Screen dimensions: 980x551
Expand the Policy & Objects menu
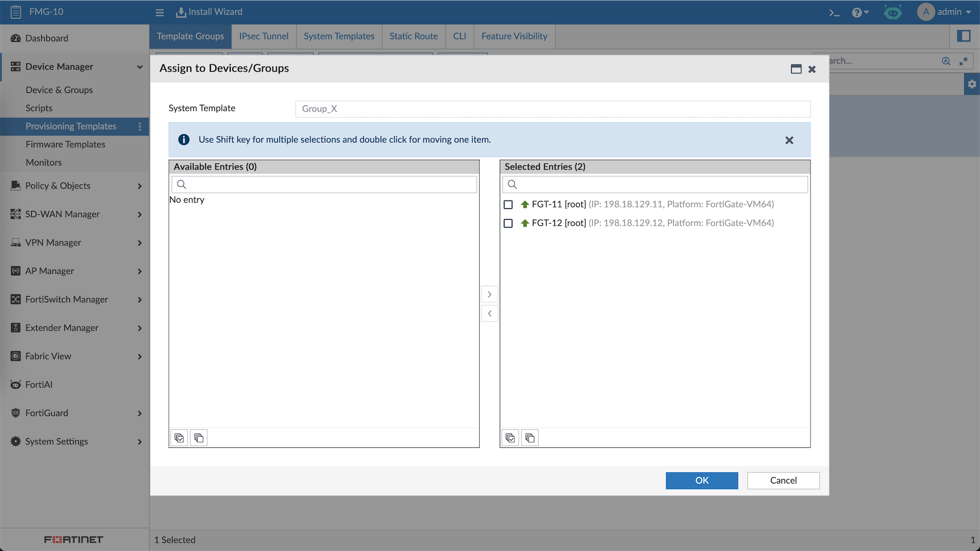point(76,186)
